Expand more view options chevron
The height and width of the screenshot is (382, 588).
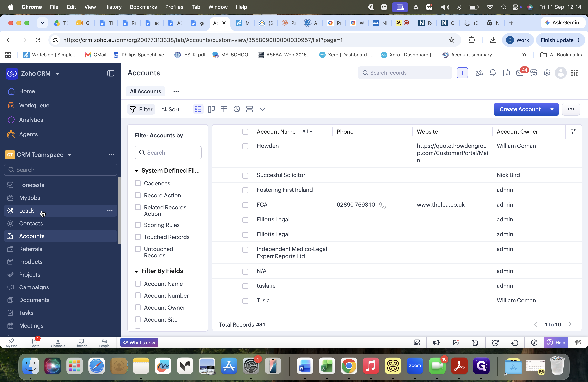[x=262, y=109]
